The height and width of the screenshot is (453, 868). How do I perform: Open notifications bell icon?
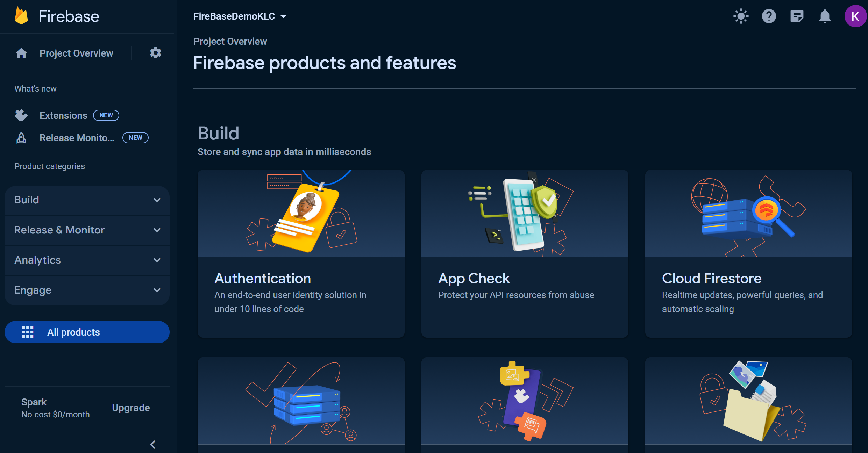[825, 16]
